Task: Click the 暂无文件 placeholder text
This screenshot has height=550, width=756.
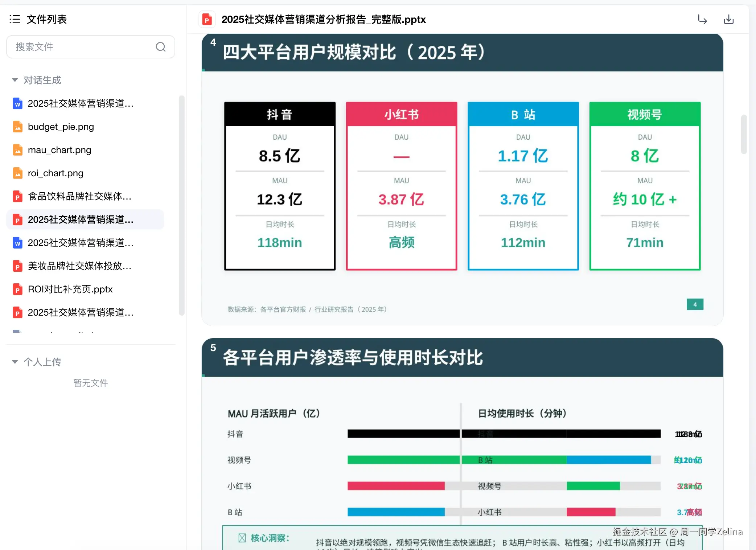Action: pyautogui.click(x=91, y=383)
